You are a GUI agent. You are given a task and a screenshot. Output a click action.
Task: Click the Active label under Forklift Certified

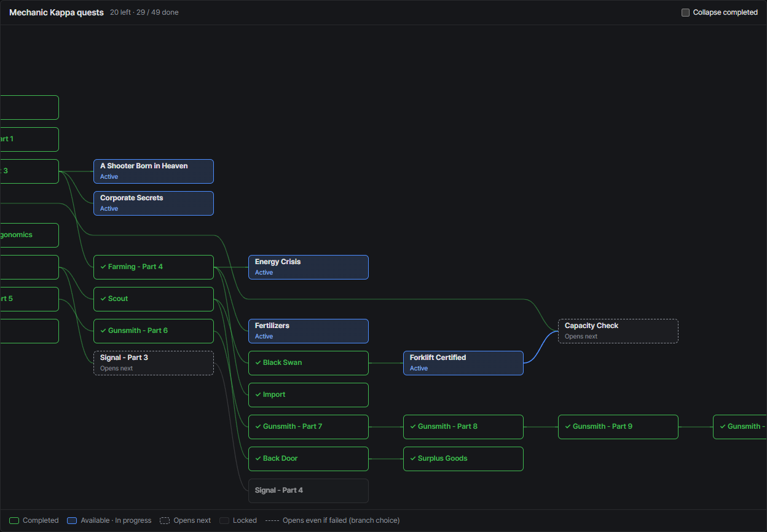pos(419,369)
